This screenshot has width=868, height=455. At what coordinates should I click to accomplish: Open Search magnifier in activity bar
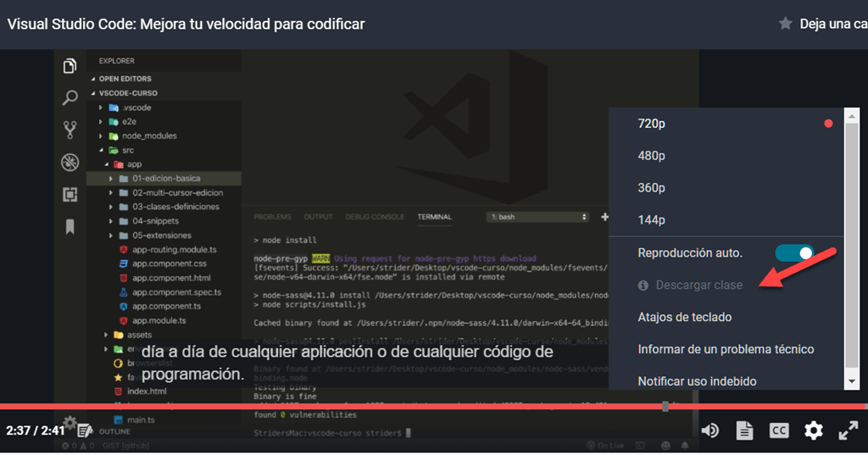[x=70, y=98]
